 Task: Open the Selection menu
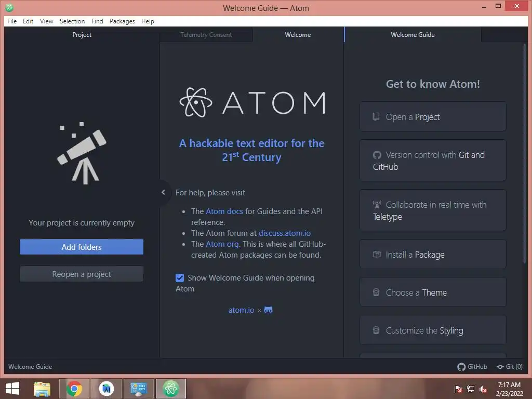[72, 21]
